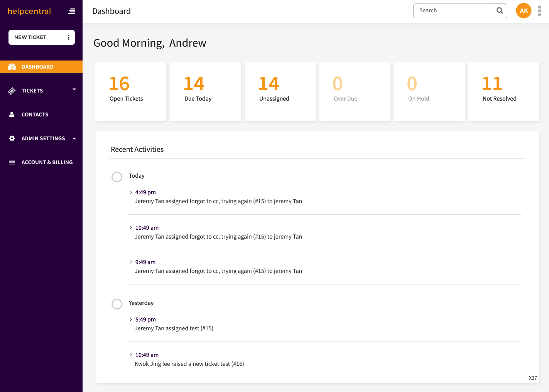The image size is (549, 392).
Task: Open the 16 Open Tickets card
Action: (130, 92)
